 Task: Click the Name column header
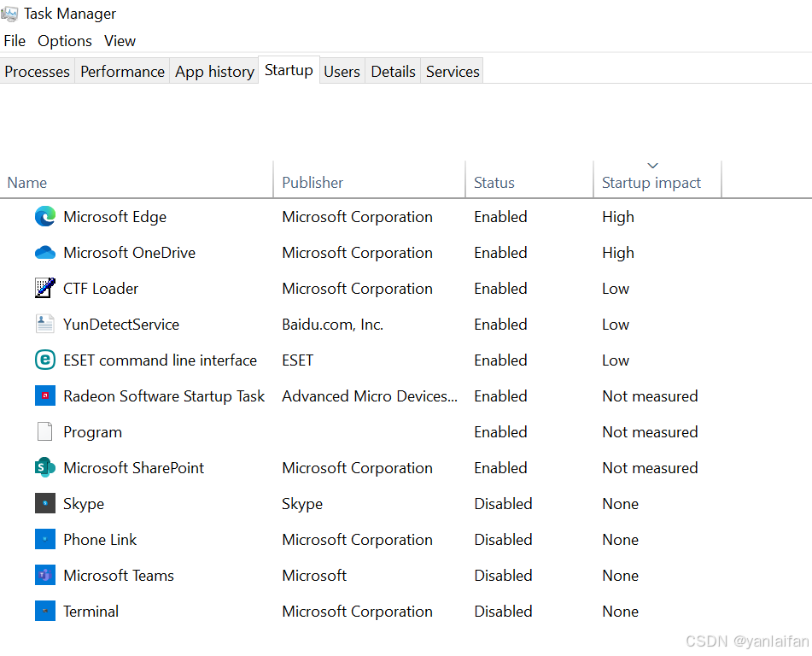click(x=27, y=183)
